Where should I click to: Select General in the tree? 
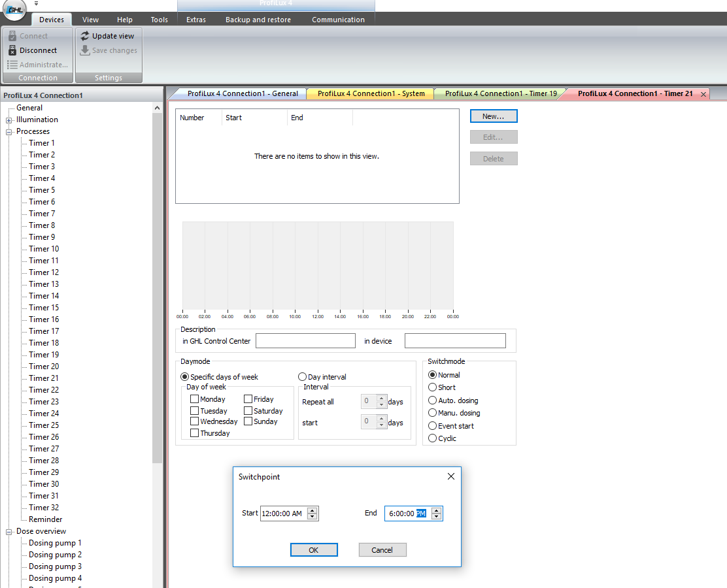click(29, 108)
